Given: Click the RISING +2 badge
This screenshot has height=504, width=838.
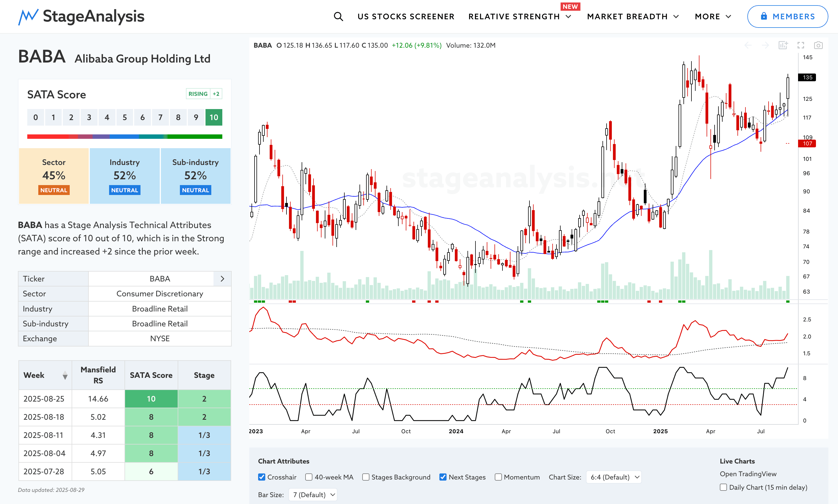Looking at the screenshot, I should 204,94.
